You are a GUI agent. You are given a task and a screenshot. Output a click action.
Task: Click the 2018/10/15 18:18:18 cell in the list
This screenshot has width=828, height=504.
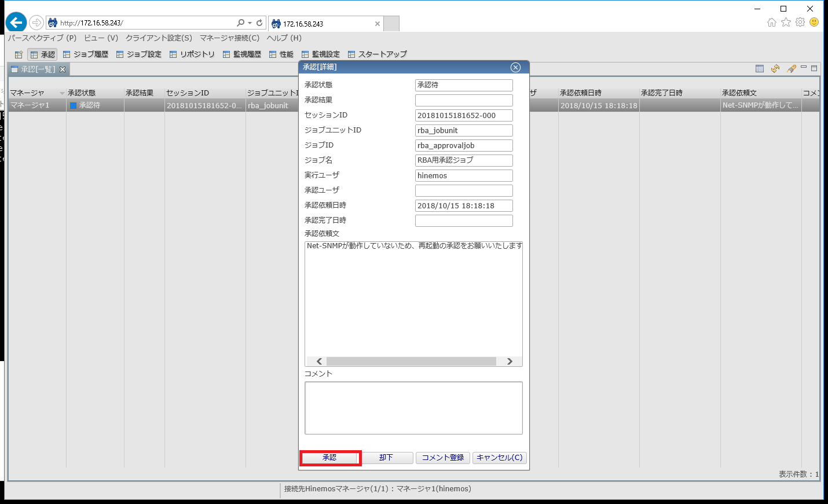[x=599, y=105]
